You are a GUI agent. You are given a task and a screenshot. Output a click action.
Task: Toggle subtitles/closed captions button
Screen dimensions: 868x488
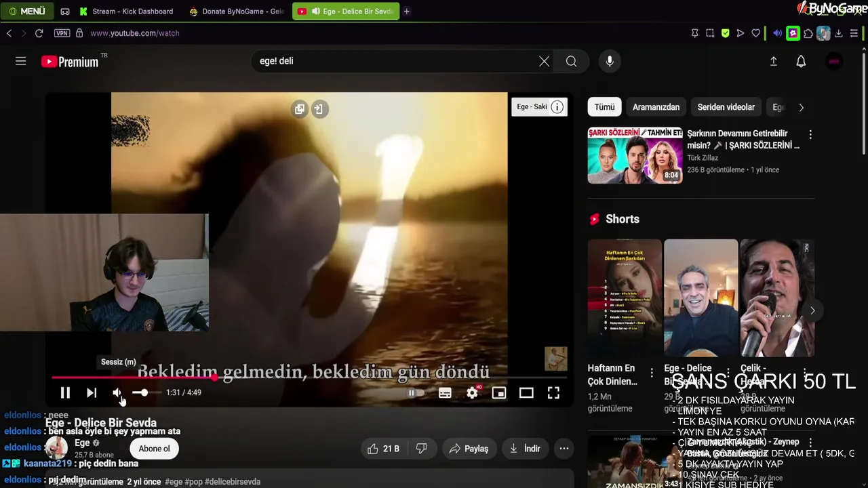coord(445,392)
